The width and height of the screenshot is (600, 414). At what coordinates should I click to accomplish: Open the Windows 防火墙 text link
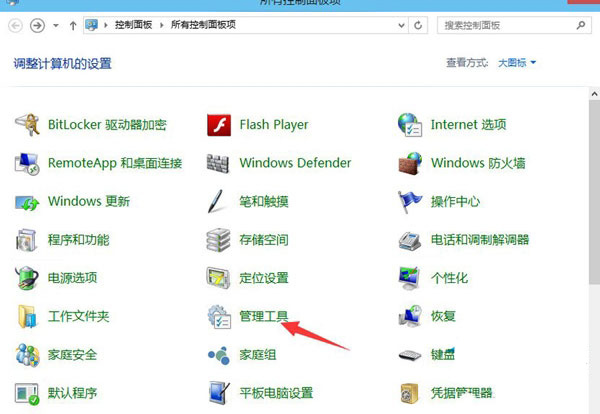tap(478, 163)
